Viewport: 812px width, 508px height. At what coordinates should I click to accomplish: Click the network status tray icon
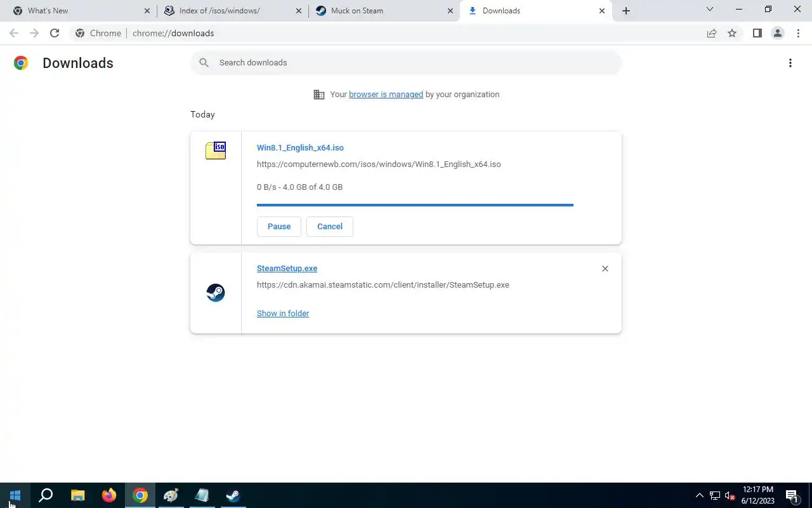click(715, 495)
